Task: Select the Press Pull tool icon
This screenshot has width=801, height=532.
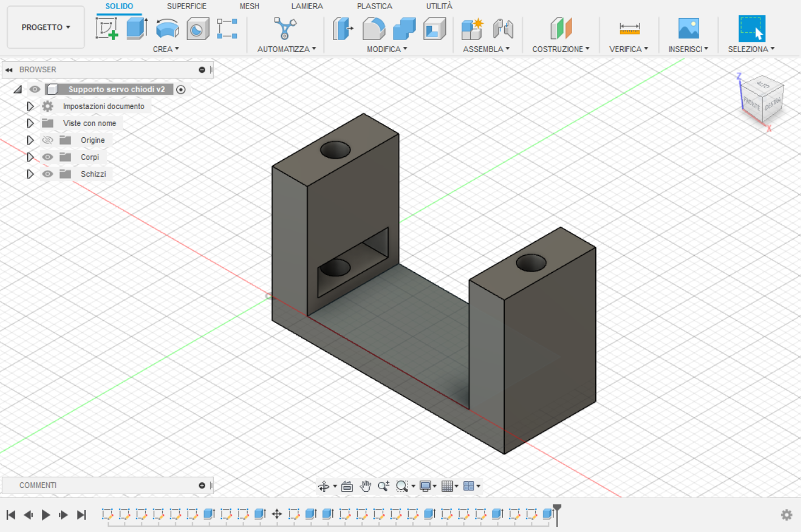Action: 343,28
